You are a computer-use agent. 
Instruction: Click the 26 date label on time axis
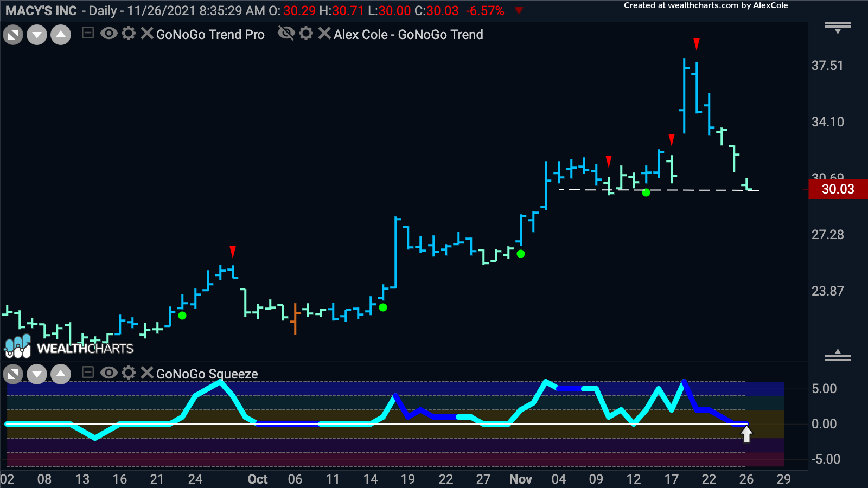[746, 479]
